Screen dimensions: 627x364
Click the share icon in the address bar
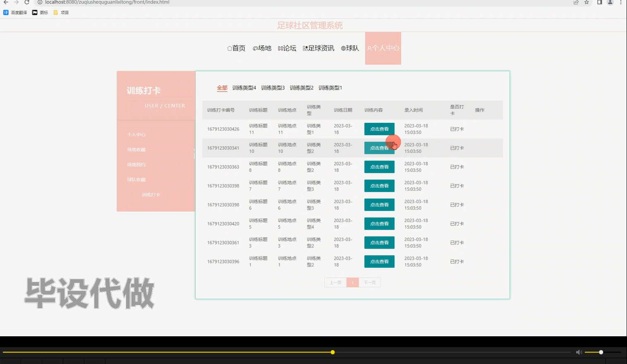[x=576, y=2]
